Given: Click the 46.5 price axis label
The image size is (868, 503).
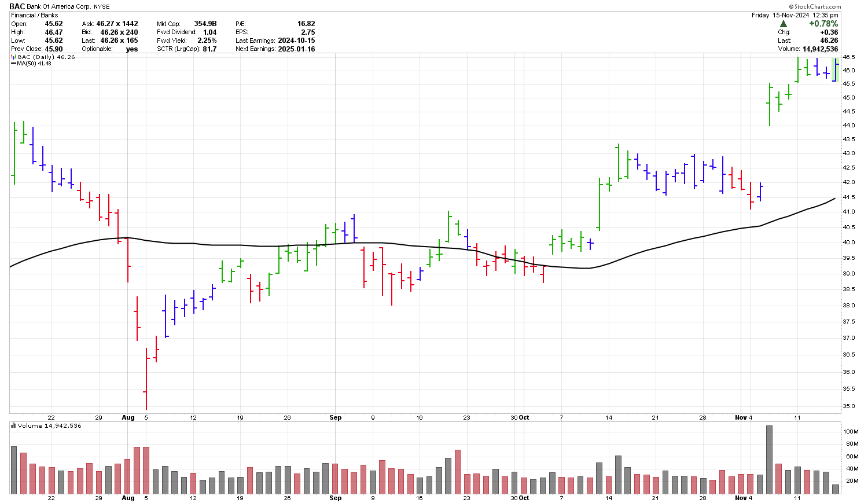Looking at the screenshot, I should click(848, 57).
